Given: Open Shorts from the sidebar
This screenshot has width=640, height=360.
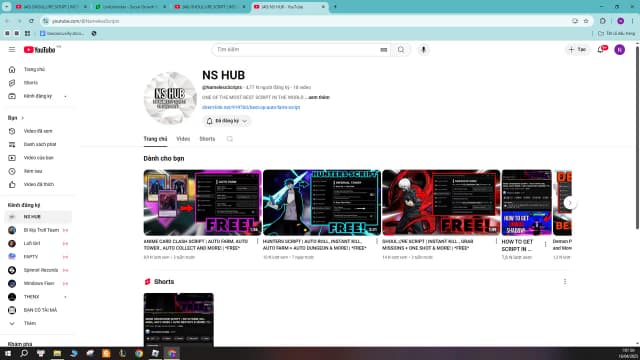Looking at the screenshot, I should coord(39,83).
